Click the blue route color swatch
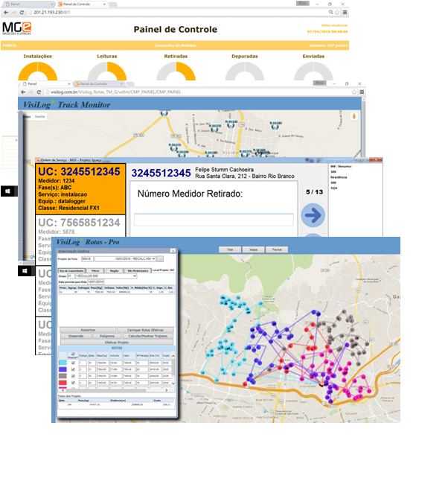Image resolution: width=448 pixels, height=490 pixels. point(63,369)
